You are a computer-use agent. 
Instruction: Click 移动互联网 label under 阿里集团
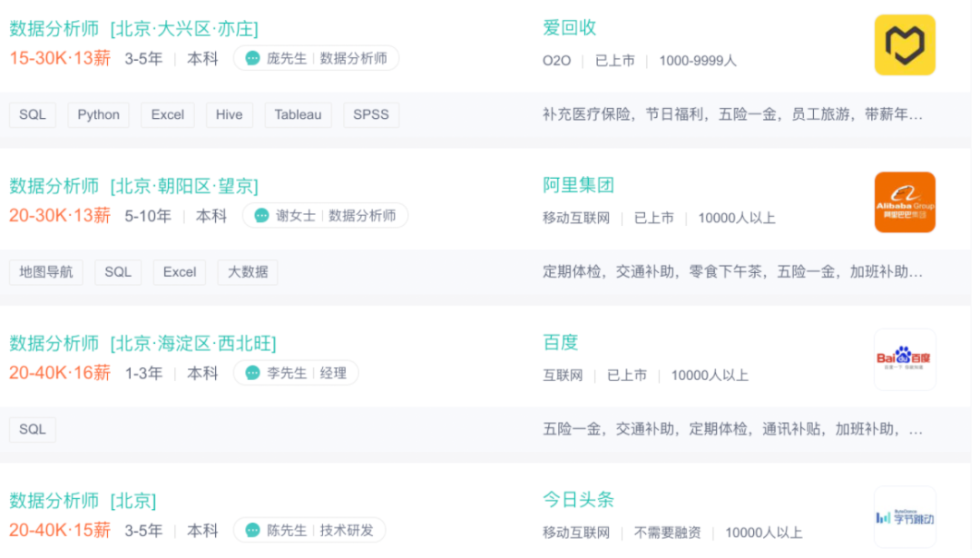tap(576, 218)
